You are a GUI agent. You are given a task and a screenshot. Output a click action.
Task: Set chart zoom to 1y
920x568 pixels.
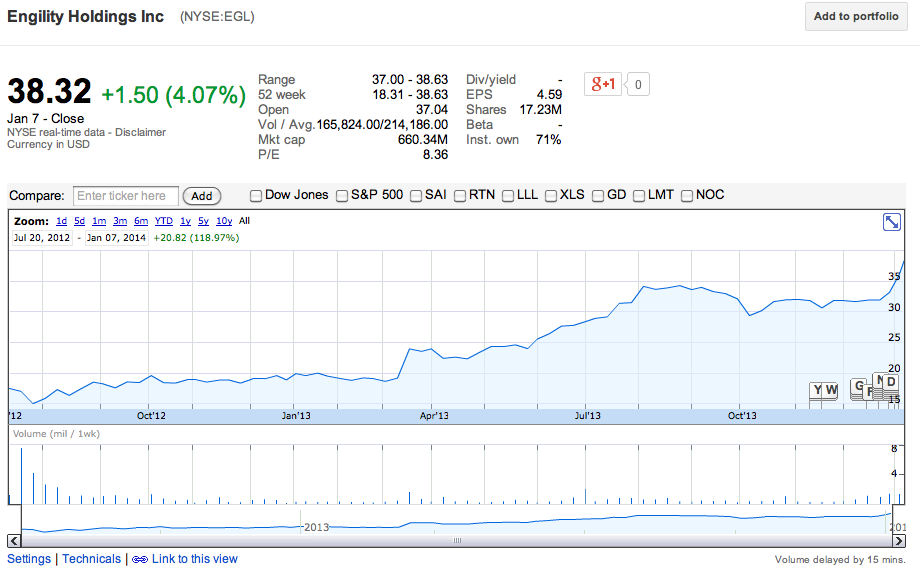(185, 221)
